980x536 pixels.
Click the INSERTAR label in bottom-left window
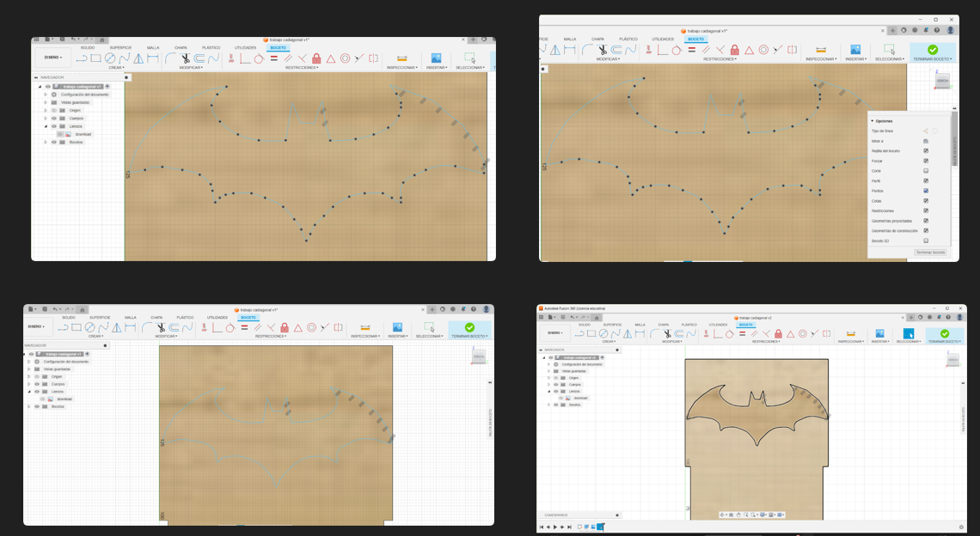pyautogui.click(x=398, y=336)
